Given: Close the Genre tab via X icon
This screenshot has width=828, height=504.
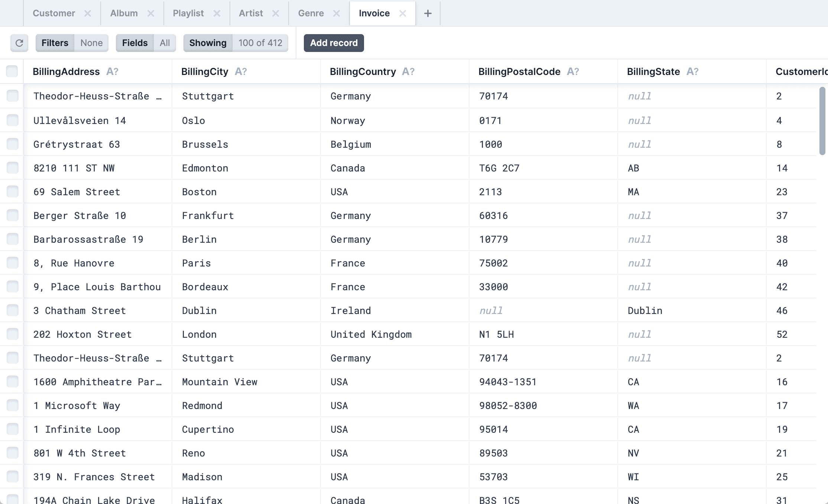Looking at the screenshot, I should pyautogui.click(x=337, y=13).
